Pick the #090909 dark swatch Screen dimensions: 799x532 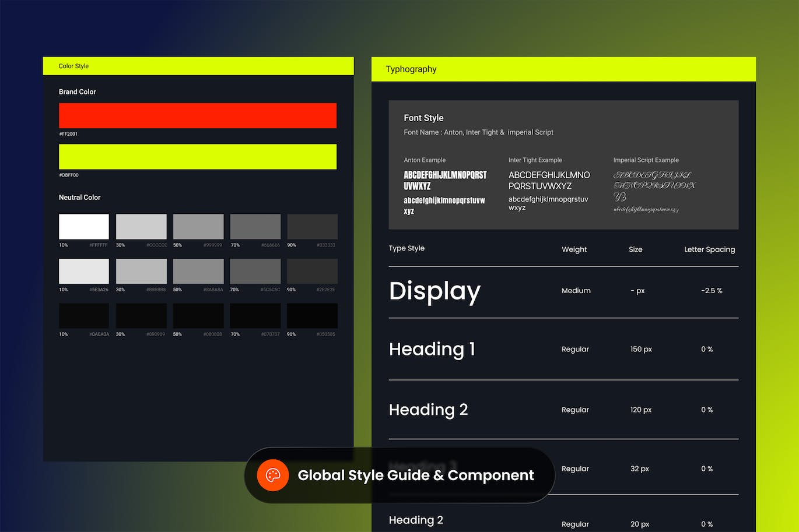pos(141,316)
